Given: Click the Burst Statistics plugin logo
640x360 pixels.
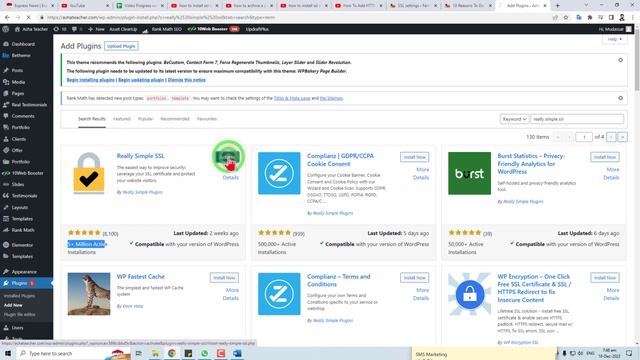Looking at the screenshot, I should point(469,173).
